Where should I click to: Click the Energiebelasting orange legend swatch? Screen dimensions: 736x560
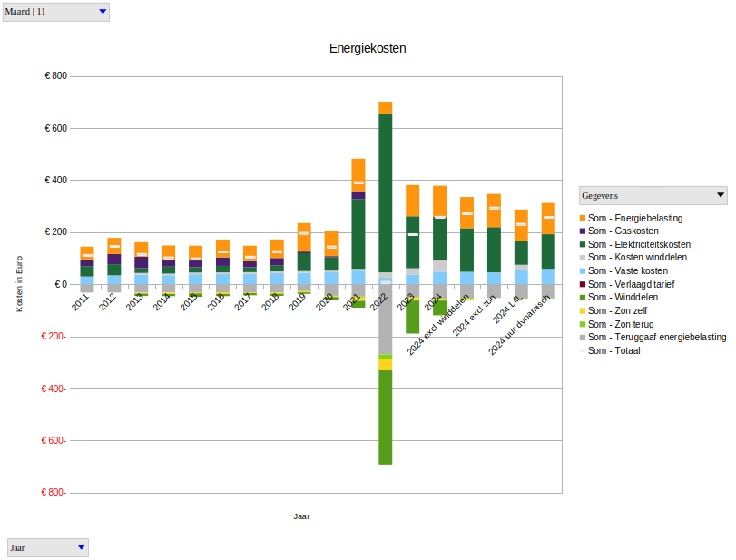click(x=583, y=219)
